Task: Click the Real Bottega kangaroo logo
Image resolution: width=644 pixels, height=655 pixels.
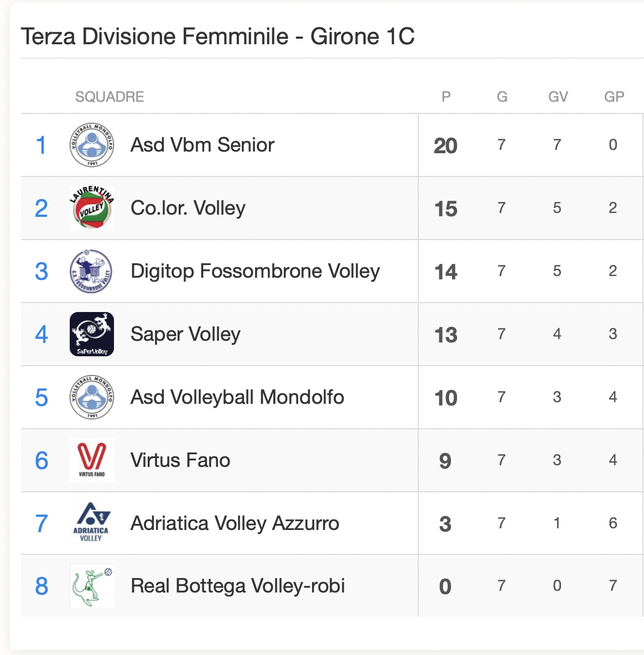Action: (x=91, y=586)
